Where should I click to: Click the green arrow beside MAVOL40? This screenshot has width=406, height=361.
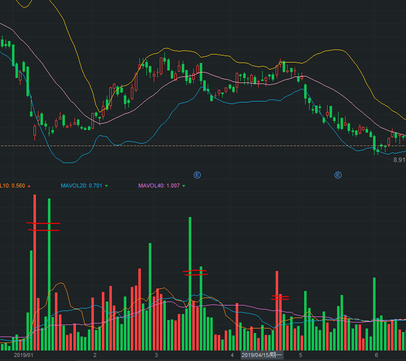[184, 186]
